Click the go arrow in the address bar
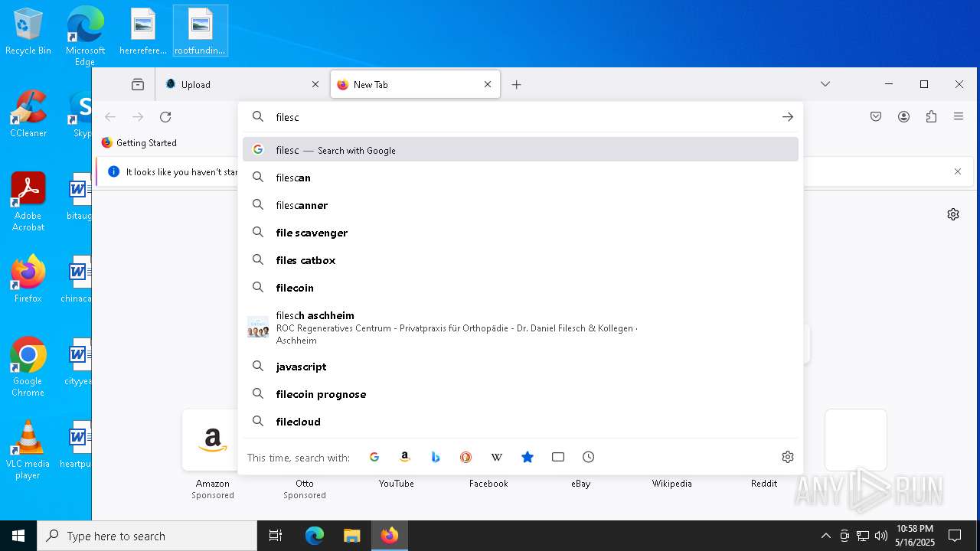The width and height of the screenshot is (980, 551). pyautogui.click(x=788, y=117)
